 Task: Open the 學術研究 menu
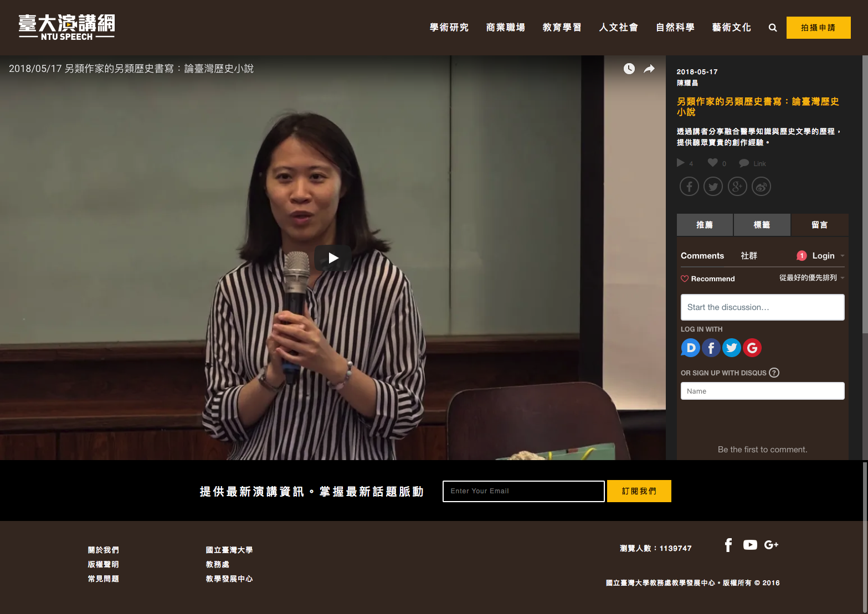449,28
